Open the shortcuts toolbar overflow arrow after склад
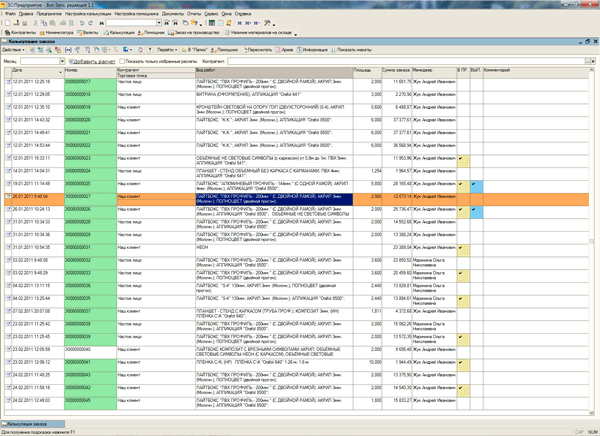 point(295,33)
